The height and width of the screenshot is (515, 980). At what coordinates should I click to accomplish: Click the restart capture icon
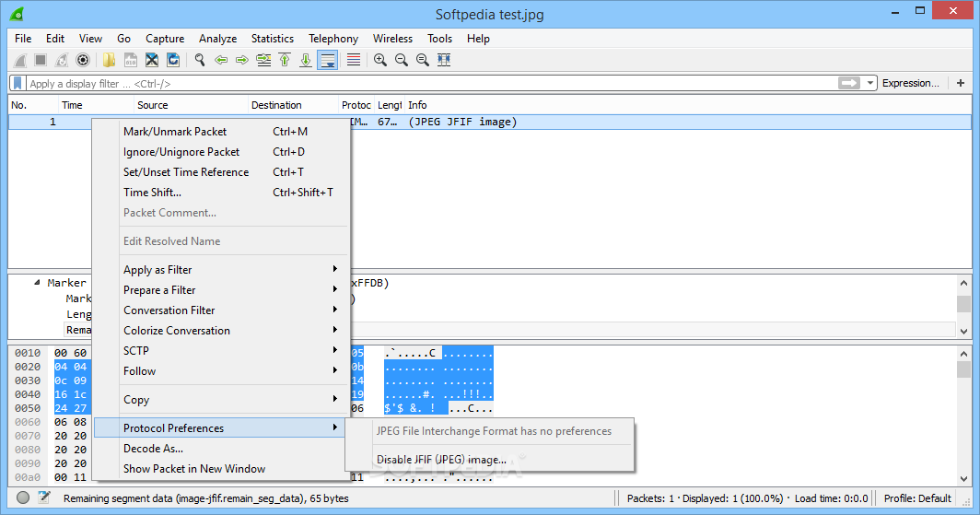(61, 60)
